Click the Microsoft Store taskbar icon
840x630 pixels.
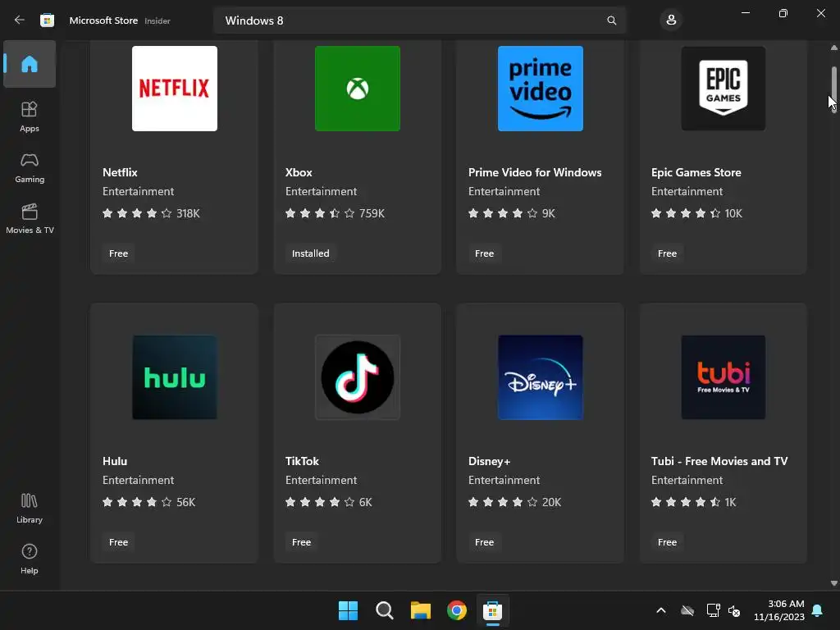(492, 610)
